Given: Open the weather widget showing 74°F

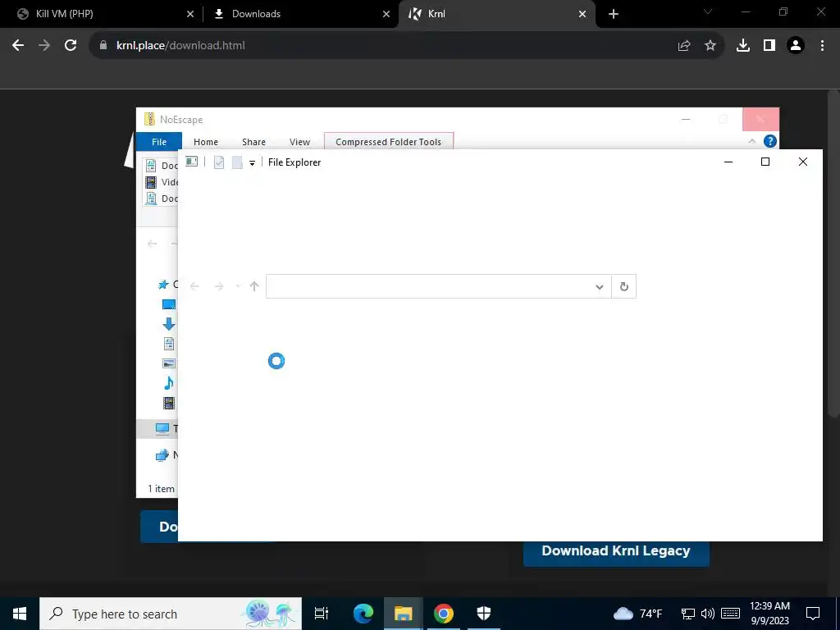Looking at the screenshot, I should click(637, 614).
